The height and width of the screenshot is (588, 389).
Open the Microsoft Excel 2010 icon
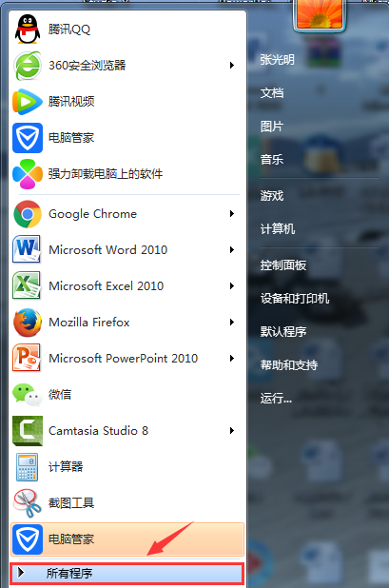[27, 285]
